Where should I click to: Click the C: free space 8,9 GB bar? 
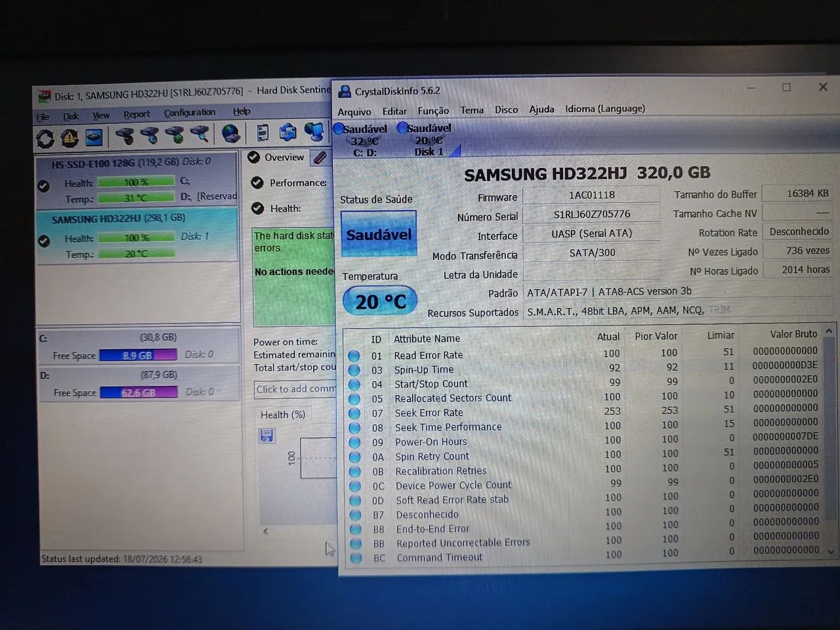click(x=138, y=355)
